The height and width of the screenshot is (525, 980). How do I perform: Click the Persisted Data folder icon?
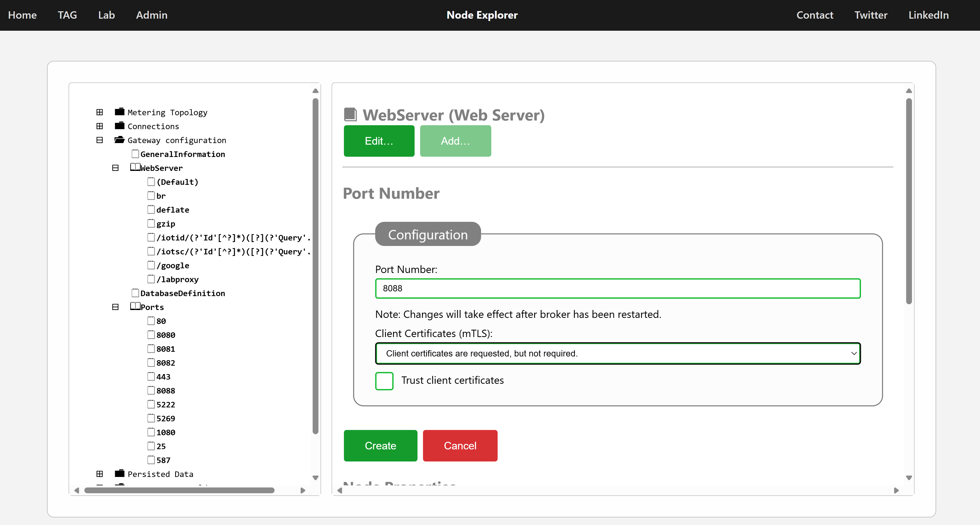click(x=120, y=473)
